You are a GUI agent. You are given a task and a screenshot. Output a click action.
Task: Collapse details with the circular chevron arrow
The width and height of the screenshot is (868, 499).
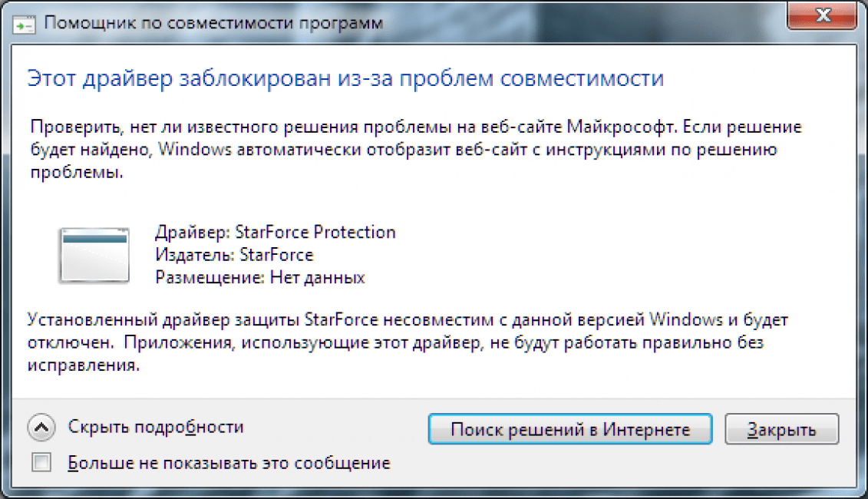(41, 428)
